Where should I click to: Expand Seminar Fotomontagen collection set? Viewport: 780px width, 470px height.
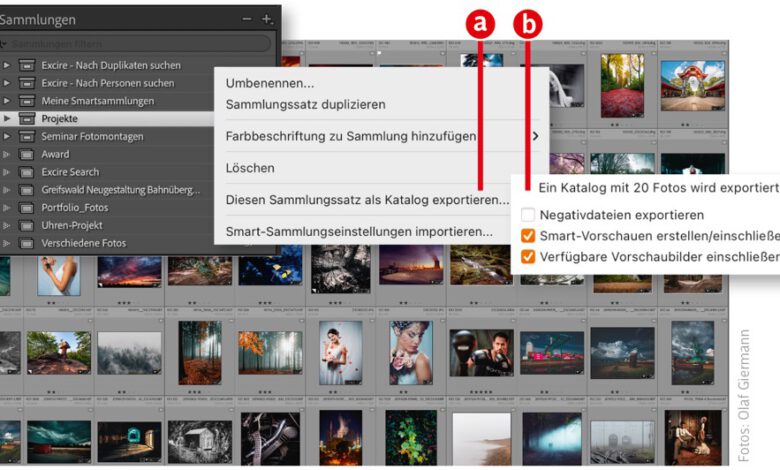6,136
